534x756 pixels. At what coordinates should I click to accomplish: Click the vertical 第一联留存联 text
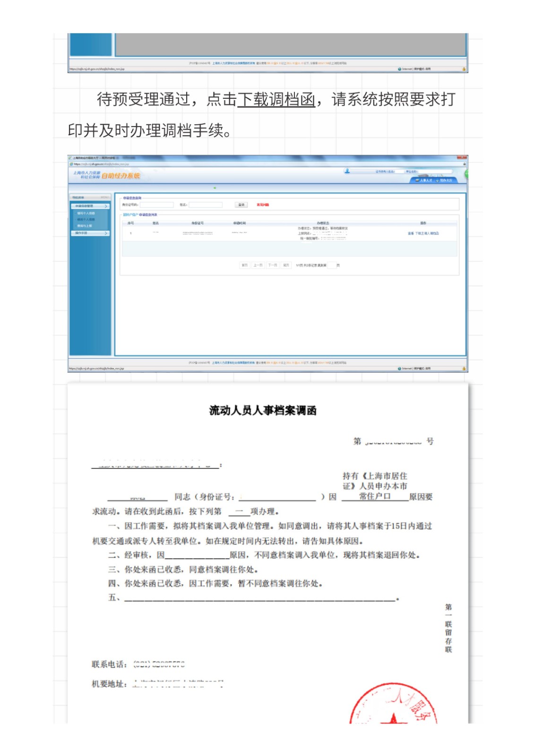(x=448, y=628)
